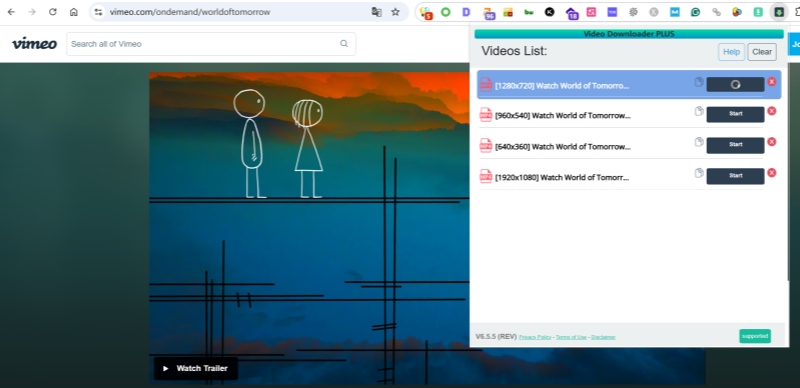Copy link of the 1280x720 video

tap(699, 82)
